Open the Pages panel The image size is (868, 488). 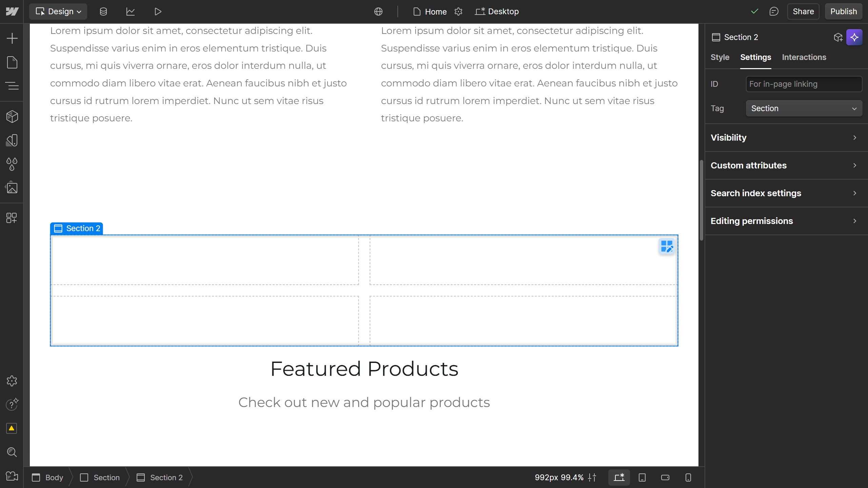12,62
